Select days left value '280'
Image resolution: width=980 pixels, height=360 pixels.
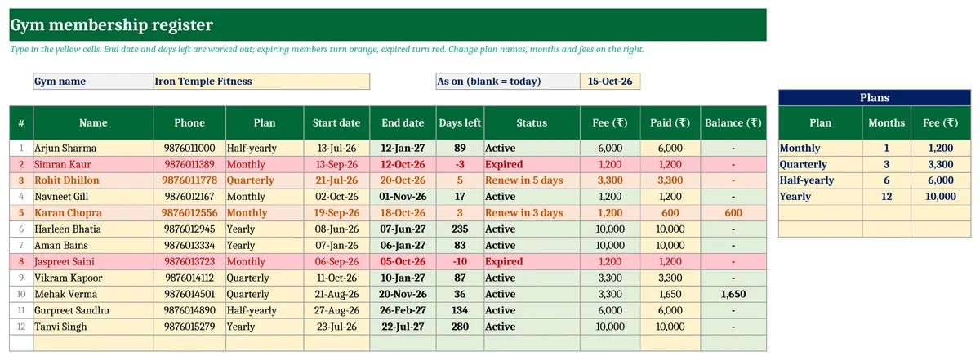(460, 327)
